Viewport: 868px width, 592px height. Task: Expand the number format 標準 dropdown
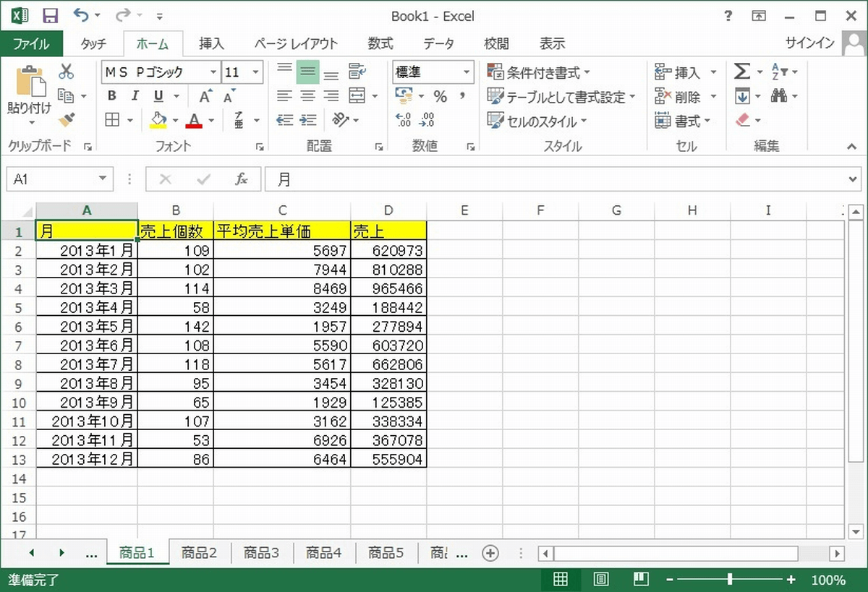click(467, 72)
